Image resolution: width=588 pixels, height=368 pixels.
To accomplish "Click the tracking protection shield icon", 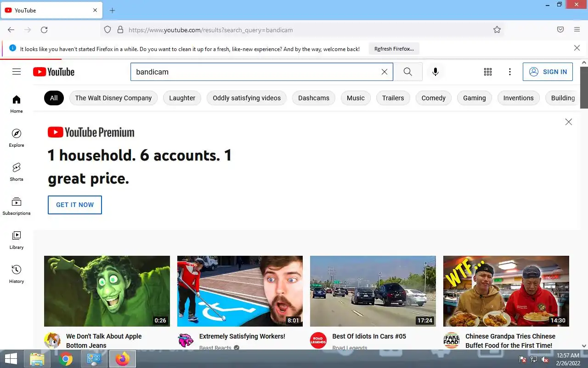I will click(x=107, y=30).
